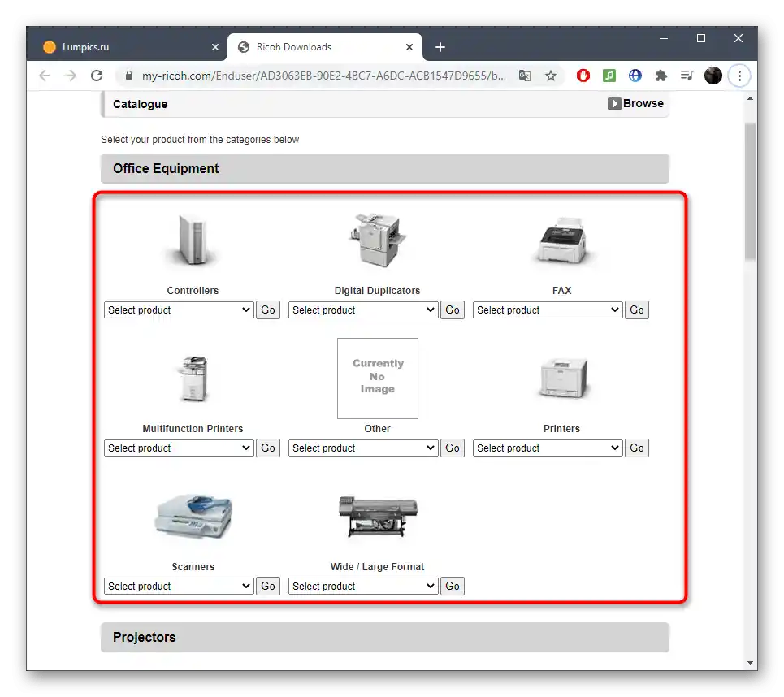Click the Digital Duplicators product image

pyautogui.click(x=378, y=240)
